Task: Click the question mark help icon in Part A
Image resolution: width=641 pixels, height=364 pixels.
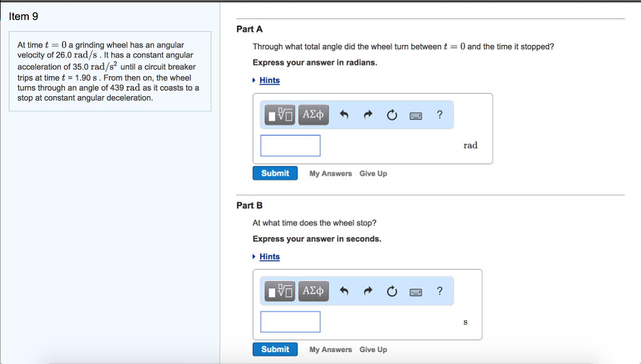Action: click(x=439, y=114)
